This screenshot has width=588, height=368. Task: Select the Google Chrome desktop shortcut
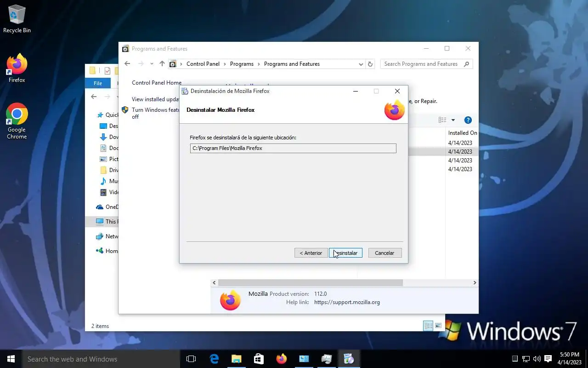tap(17, 121)
